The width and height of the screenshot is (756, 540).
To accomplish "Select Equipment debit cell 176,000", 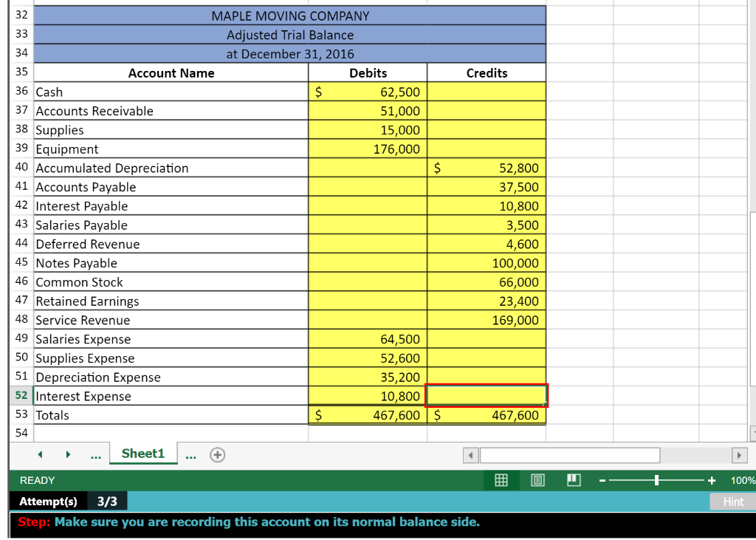I will [x=368, y=148].
